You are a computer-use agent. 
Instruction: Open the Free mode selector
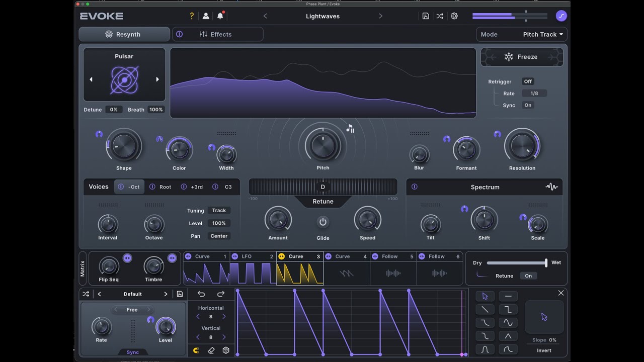click(132, 310)
